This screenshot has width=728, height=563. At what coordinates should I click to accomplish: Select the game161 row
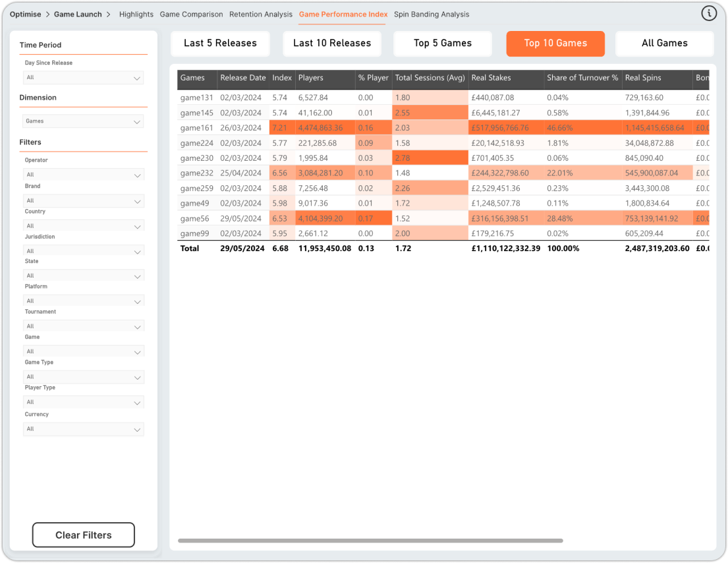click(x=443, y=128)
